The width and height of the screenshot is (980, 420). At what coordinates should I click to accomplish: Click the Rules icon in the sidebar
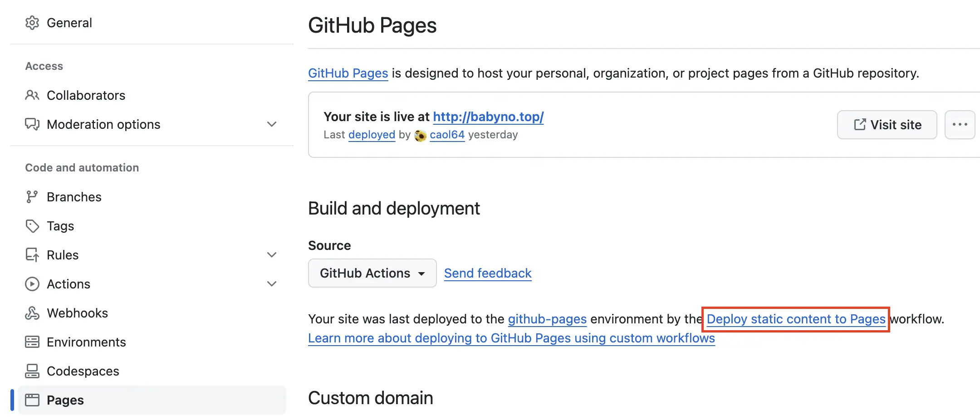(32, 254)
